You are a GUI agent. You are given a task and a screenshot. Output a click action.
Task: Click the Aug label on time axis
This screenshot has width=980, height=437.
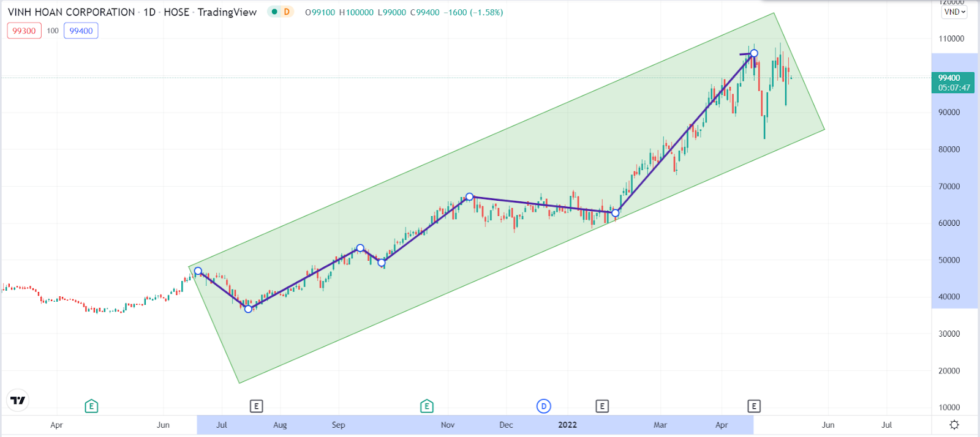pos(280,425)
